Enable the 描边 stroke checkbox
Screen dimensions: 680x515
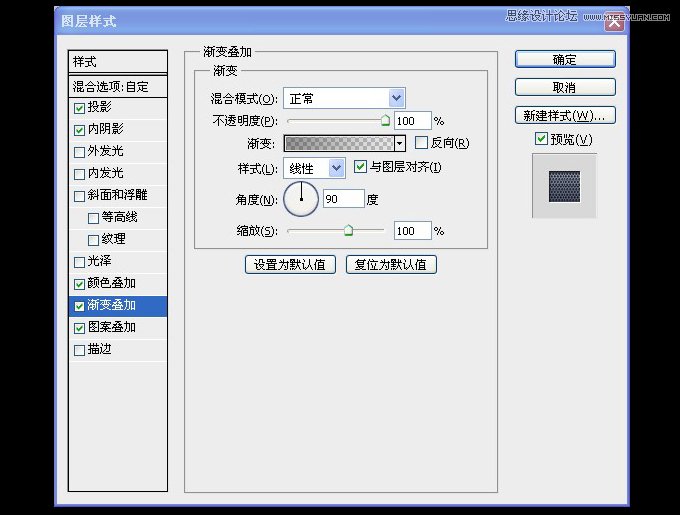click(x=79, y=350)
